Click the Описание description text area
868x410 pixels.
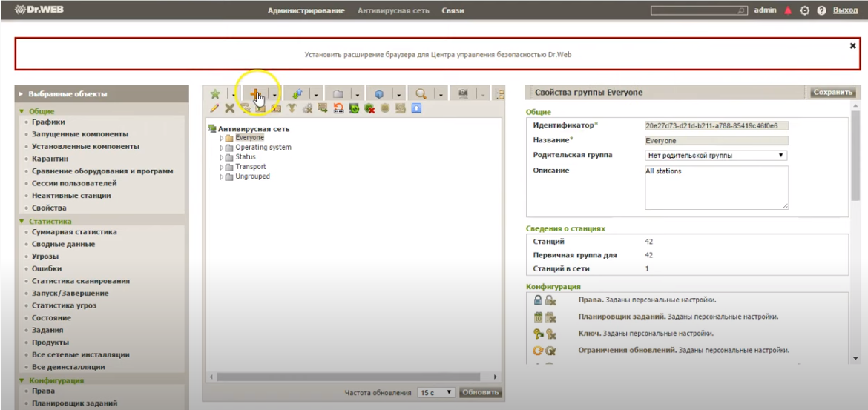[x=717, y=188]
